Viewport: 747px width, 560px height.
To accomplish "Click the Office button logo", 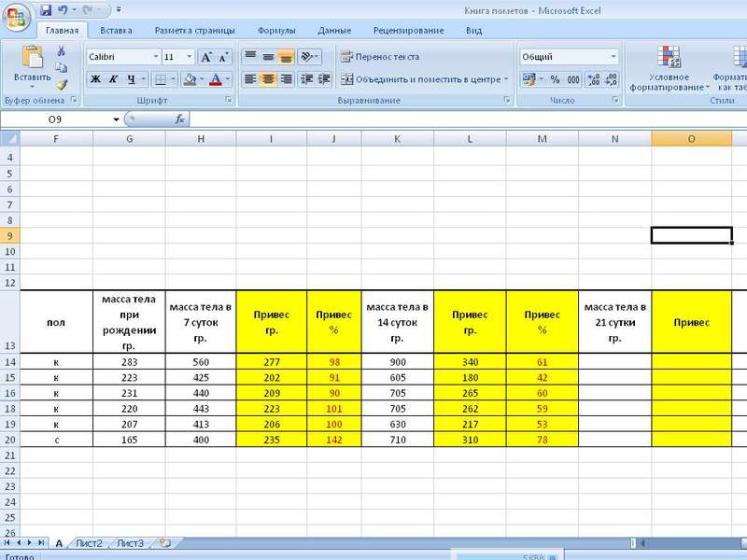I will [16, 18].
